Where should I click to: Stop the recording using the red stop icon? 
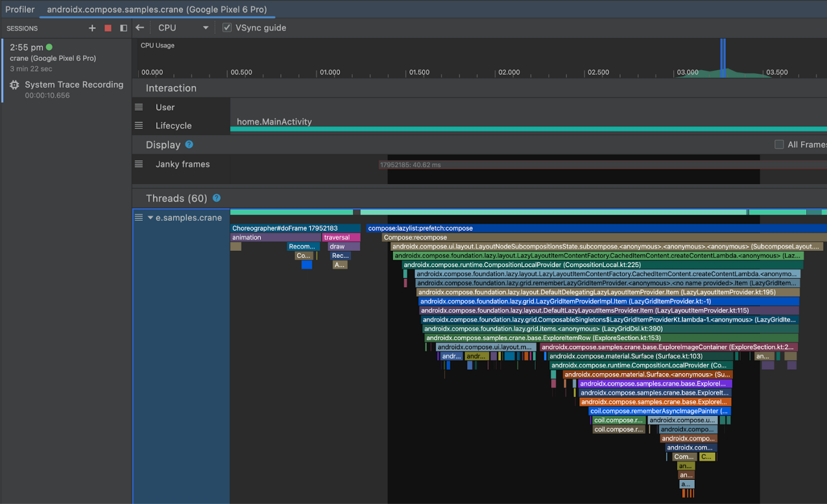coord(108,28)
